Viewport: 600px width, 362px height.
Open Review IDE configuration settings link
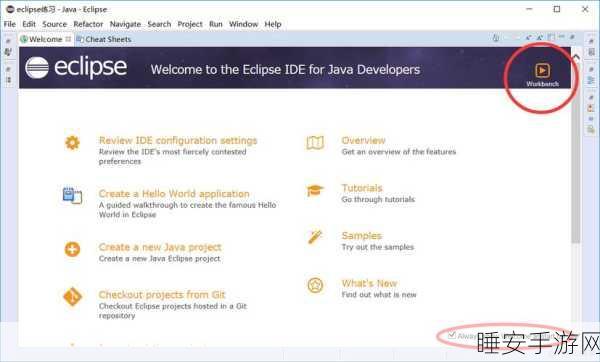178,140
